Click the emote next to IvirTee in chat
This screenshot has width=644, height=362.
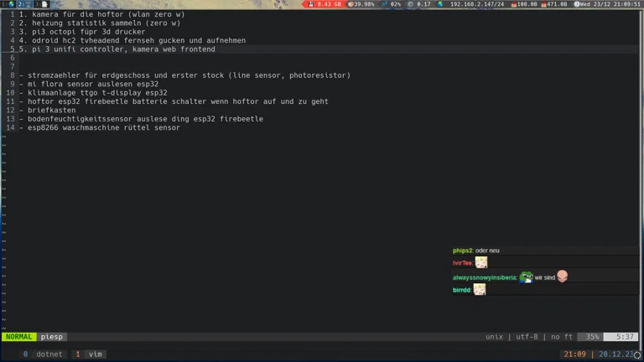pos(481,263)
